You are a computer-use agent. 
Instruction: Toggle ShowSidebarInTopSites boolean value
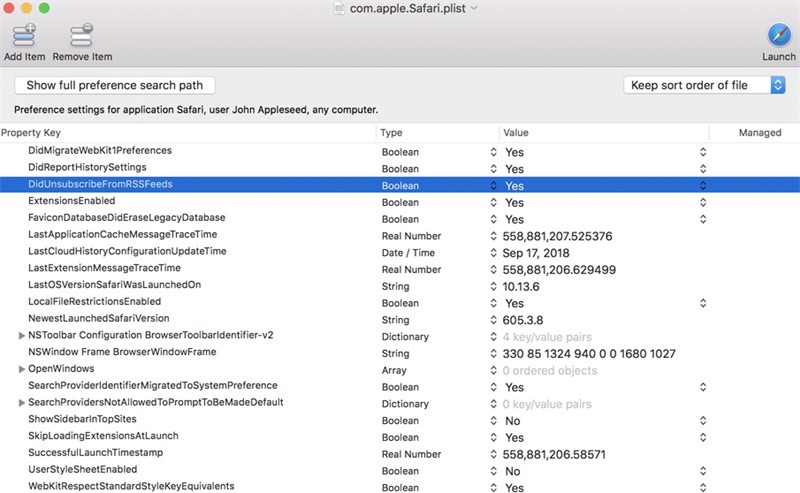(x=703, y=421)
